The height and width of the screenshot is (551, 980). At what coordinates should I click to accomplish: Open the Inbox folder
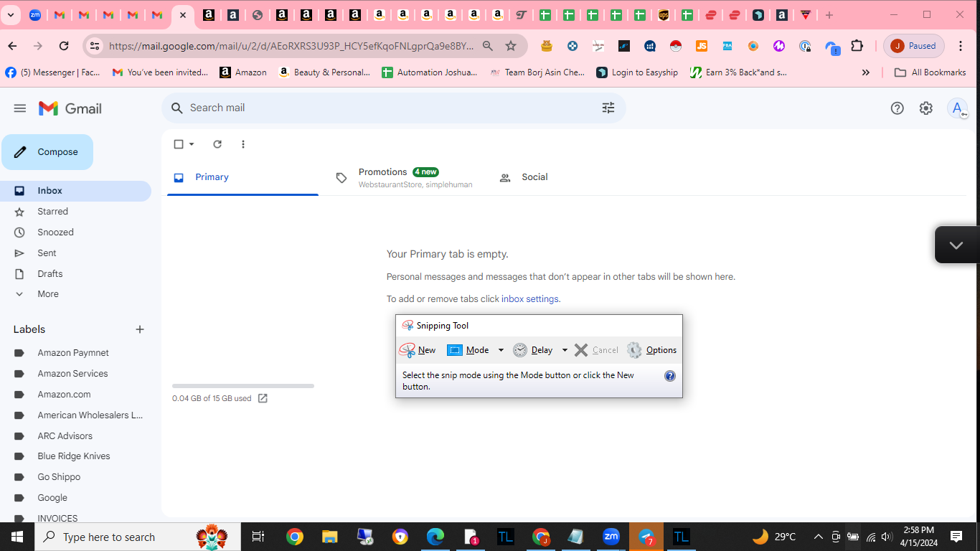[x=75, y=191]
